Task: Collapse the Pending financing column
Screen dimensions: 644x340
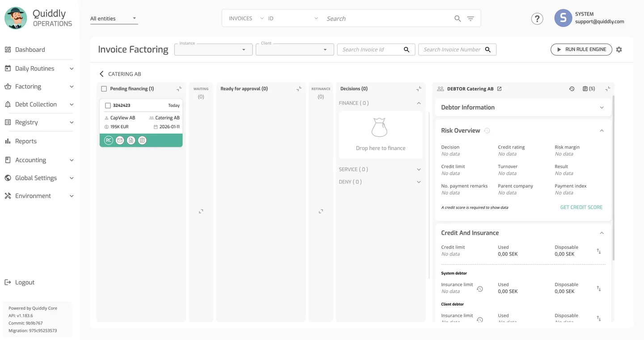Action: coord(179,89)
